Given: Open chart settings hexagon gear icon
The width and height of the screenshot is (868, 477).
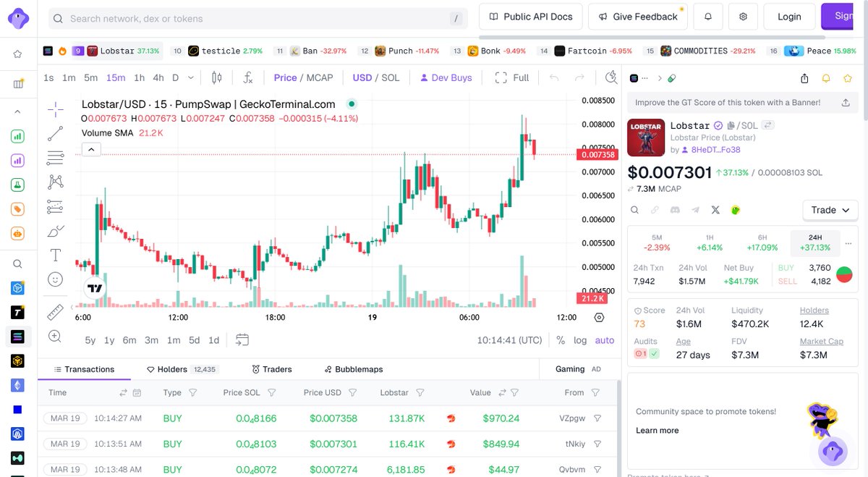Looking at the screenshot, I should (x=599, y=317).
